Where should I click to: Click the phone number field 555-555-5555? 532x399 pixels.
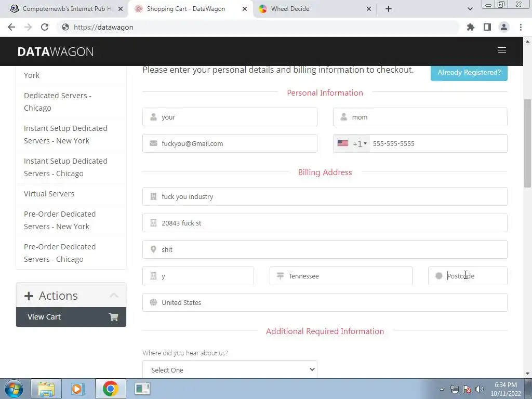tap(438, 143)
